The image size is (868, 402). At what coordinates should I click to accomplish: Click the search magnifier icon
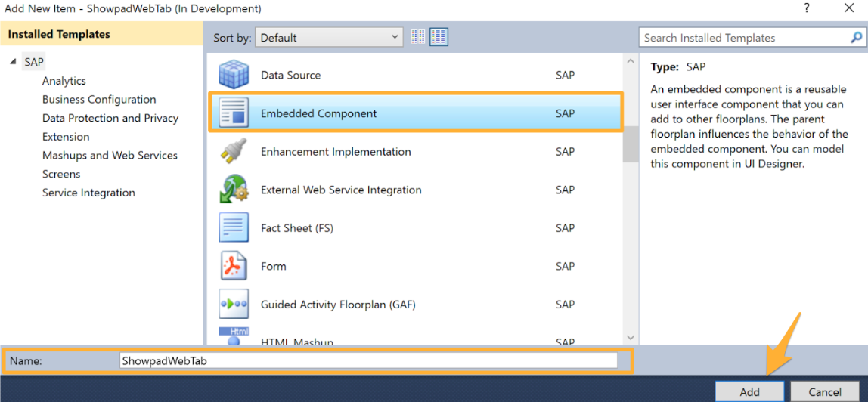pyautogui.click(x=856, y=37)
